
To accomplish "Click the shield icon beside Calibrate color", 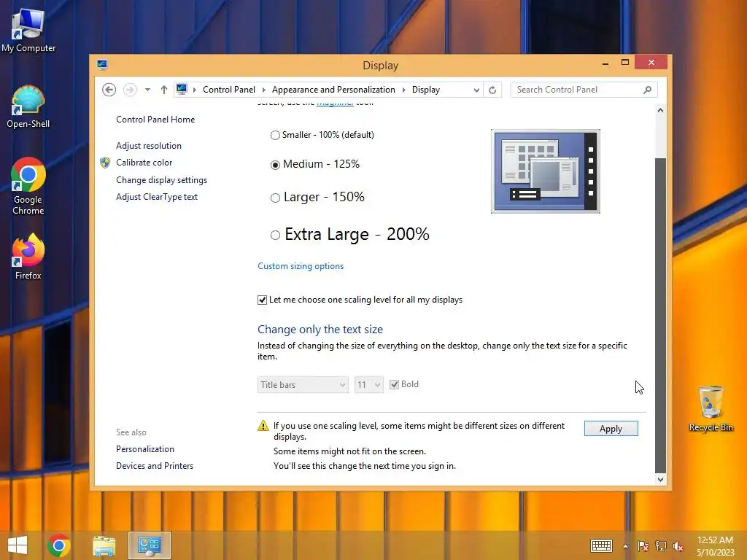I will click(105, 163).
